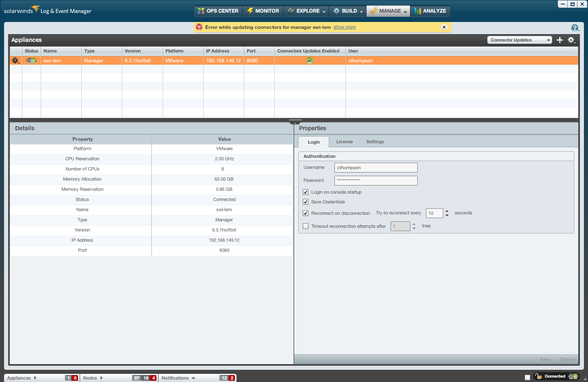
Task: Click the green Connectors Updates Enabled check icon
Action: coord(310,61)
